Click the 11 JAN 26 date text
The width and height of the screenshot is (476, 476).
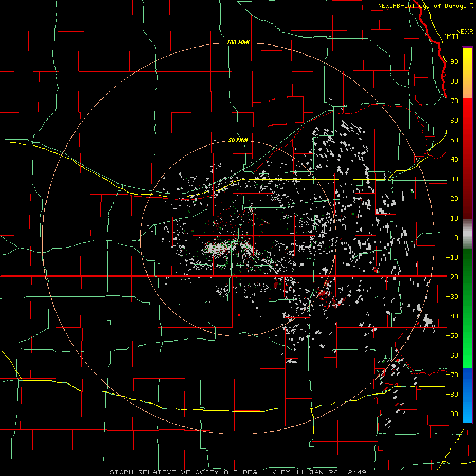point(317,472)
